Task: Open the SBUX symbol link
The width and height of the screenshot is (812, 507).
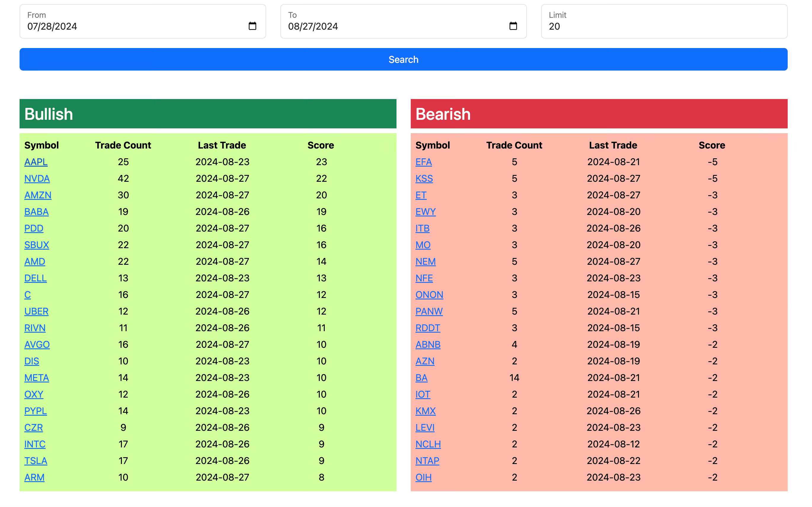Action: (x=37, y=245)
